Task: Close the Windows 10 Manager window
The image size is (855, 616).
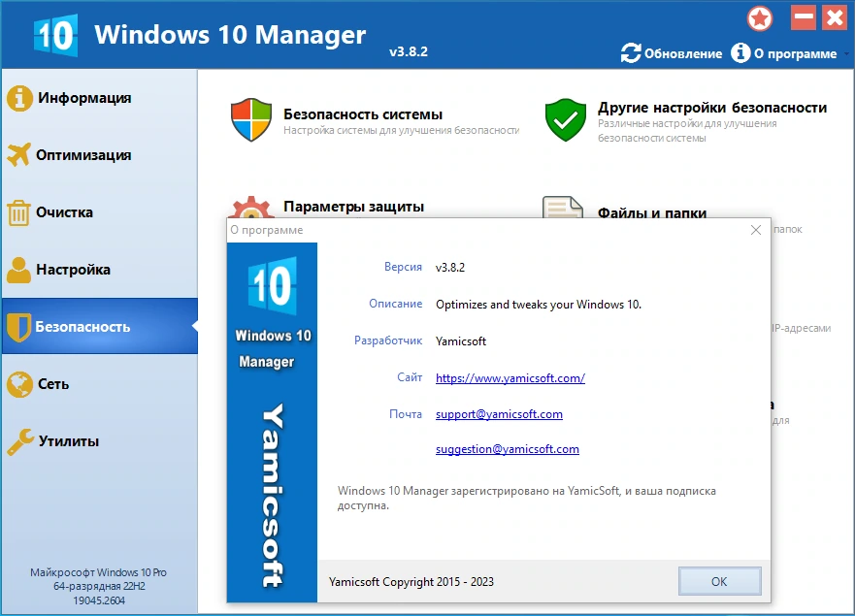Action: [835, 18]
